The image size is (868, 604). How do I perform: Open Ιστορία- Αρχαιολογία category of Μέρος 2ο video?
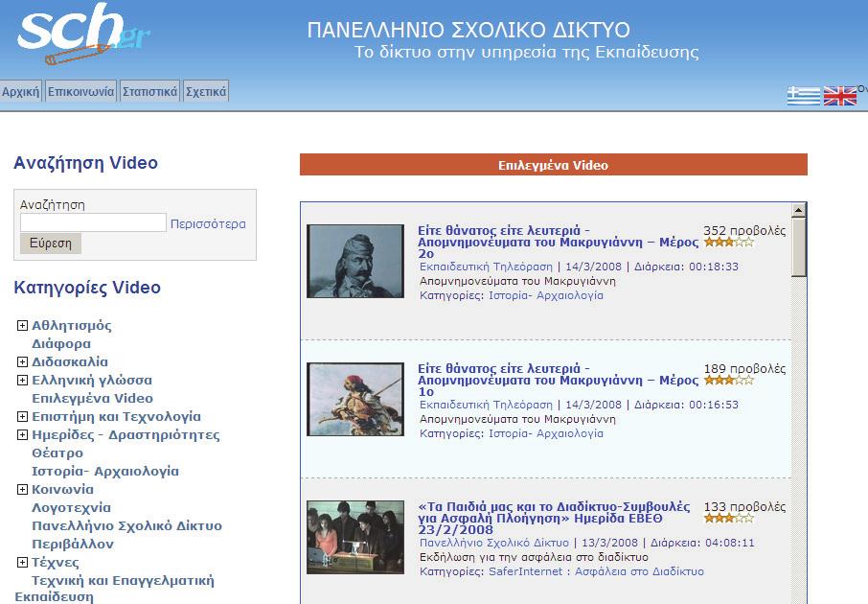pos(546,295)
